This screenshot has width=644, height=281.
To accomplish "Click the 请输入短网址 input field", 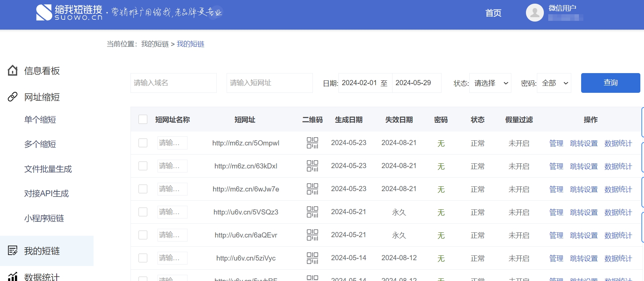I will point(269,83).
